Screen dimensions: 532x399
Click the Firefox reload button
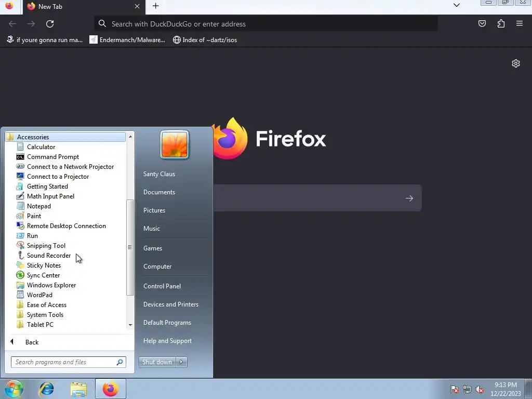(x=50, y=24)
